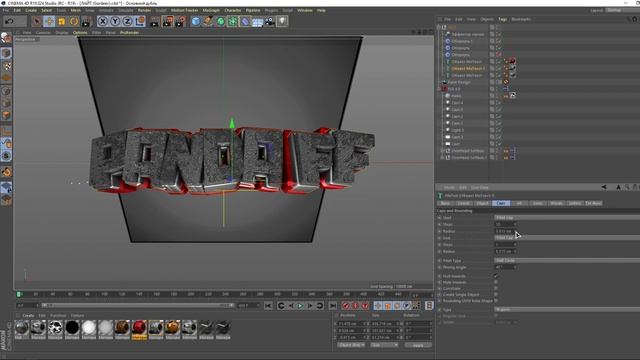
Task: Click the back arrow in Attributes manager
Action: point(604,187)
